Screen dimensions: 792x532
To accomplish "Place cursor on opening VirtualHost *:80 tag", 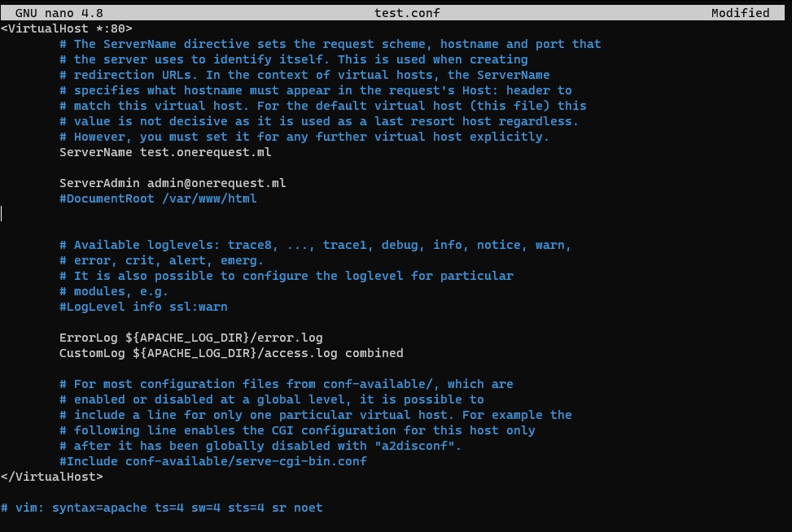I will (x=67, y=28).
